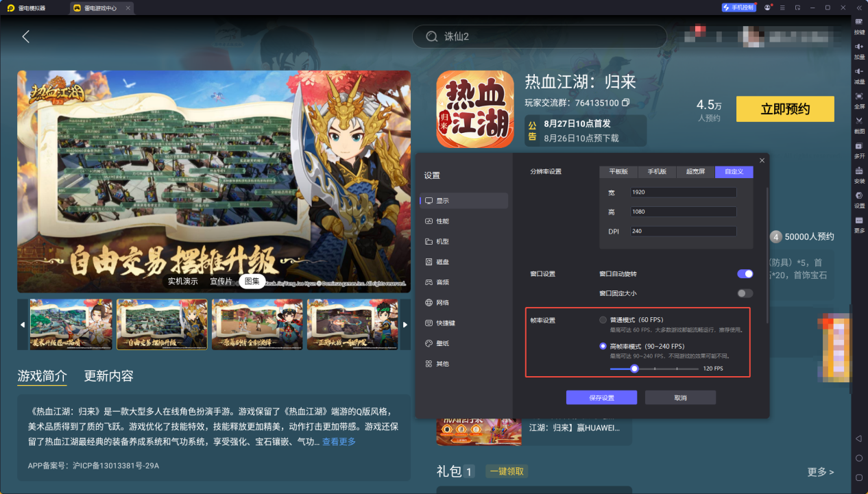
Task: Click the 宽 width input showing 1920
Action: click(x=683, y=192)
